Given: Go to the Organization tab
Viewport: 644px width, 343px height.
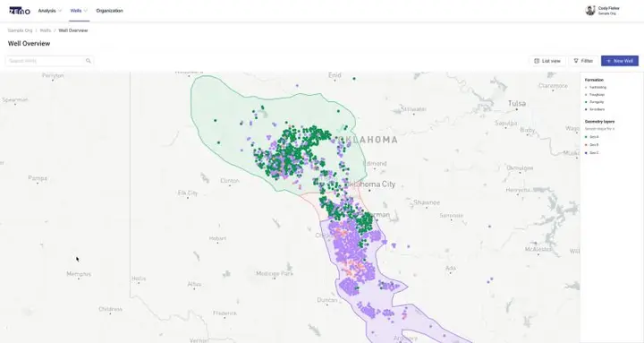Looking at the screenshot, I should (110, 11).
